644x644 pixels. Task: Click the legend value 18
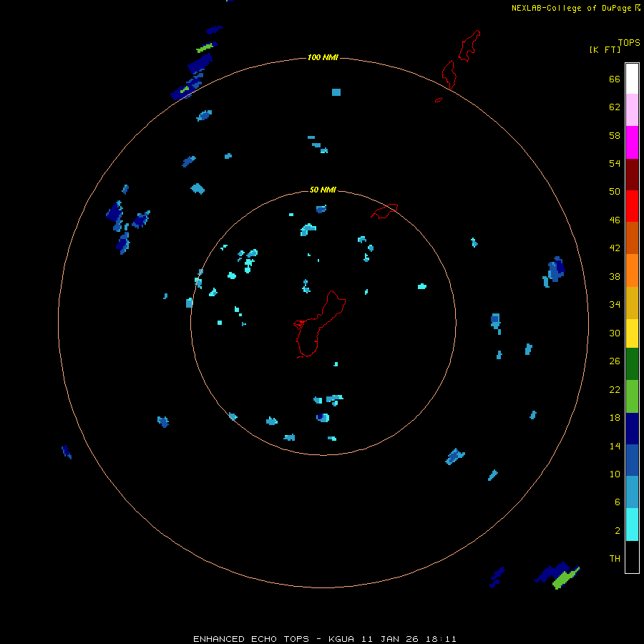(x=615, y=418)
